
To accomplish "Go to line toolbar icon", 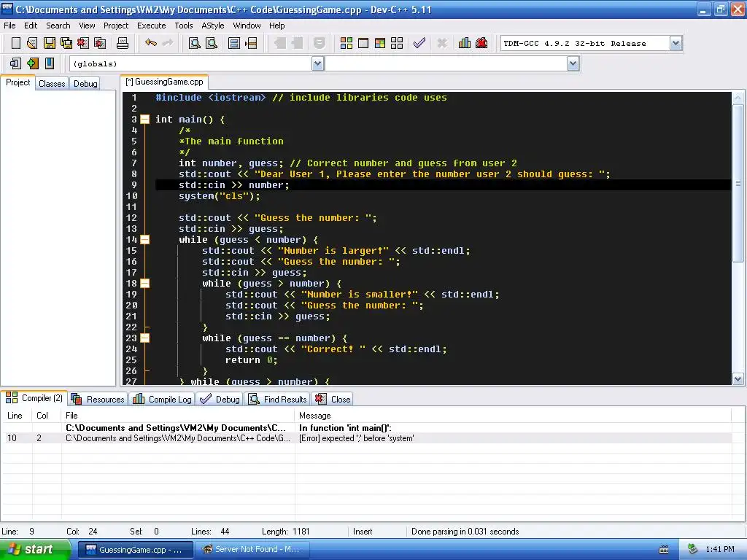I will [x=251, y=43].
